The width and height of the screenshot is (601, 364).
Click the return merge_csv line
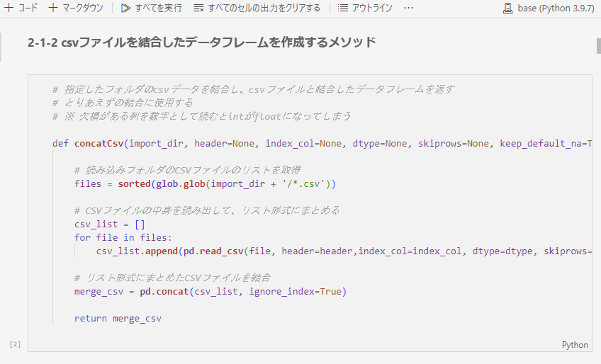pyautogui.click(x=118, y=319)
